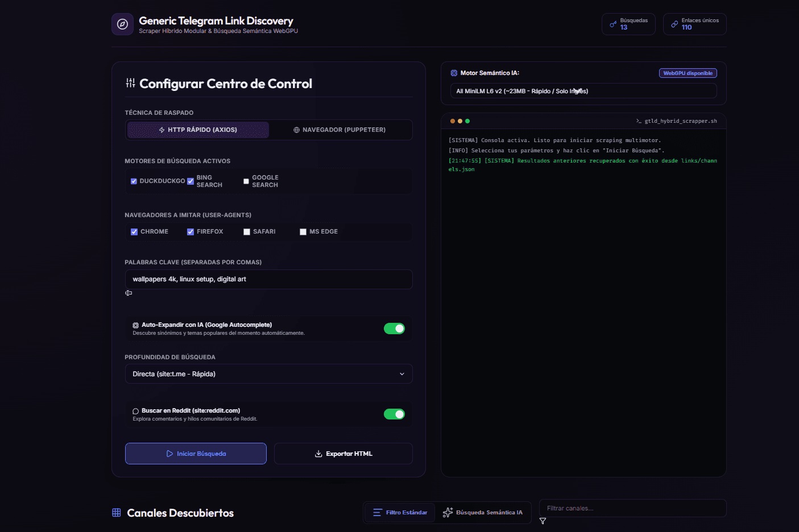Select Navegador (Puppeteer) scraping technique
Image resolution: width=799 pixels, height=532 pixels.
click(x=340, y=130)
